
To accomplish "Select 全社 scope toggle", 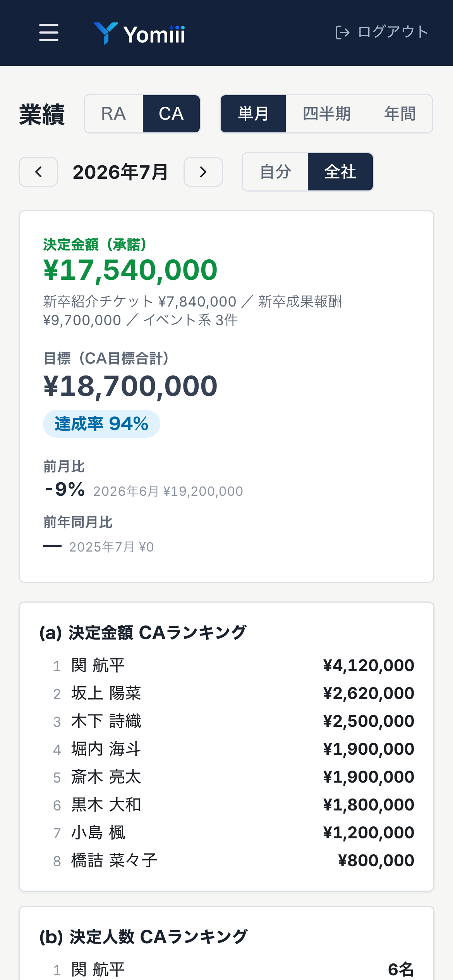I will 340,172.
